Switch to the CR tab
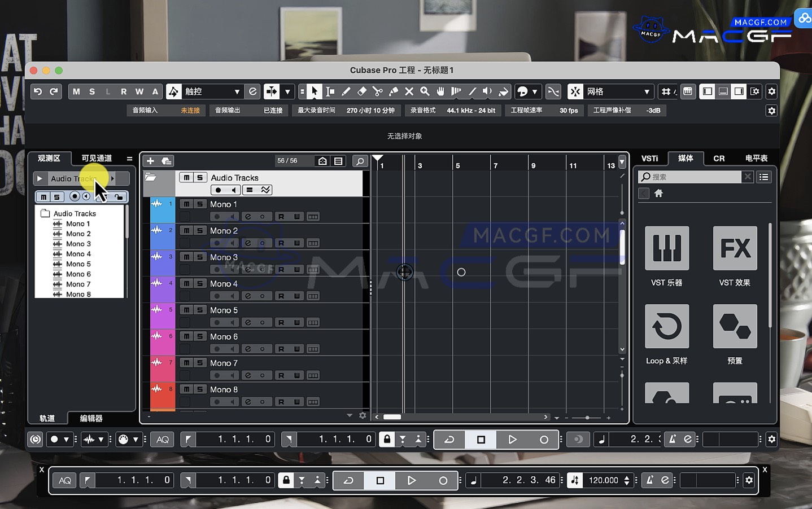This screenshot has width=812, height=509. (719, 159)
